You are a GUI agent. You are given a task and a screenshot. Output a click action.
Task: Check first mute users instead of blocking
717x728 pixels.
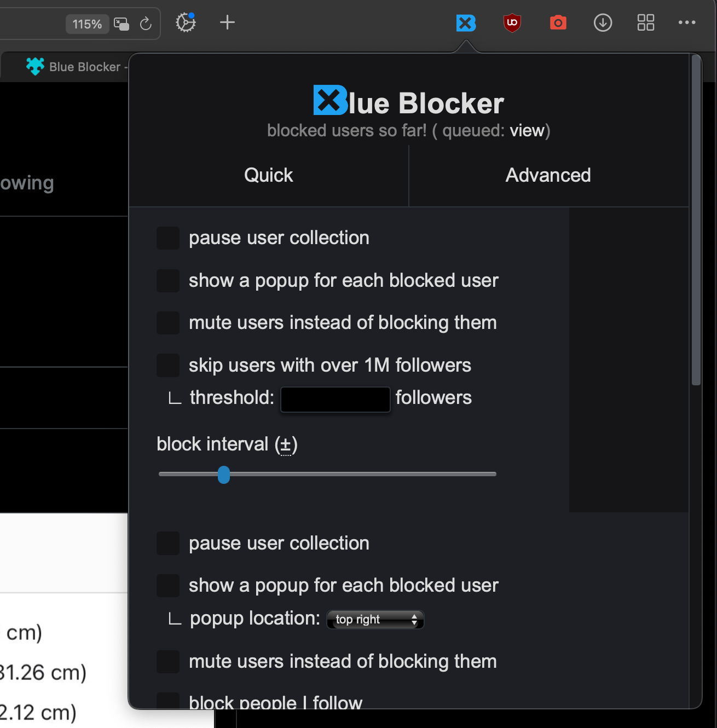(168, 323)
